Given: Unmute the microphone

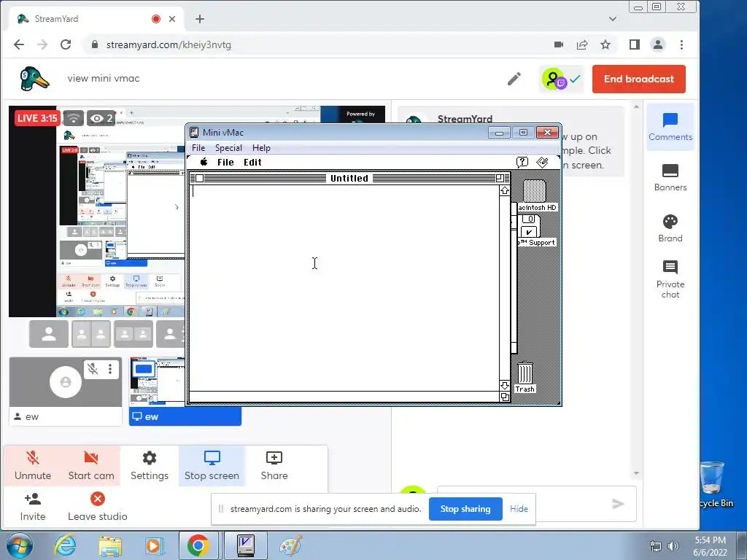Looking at the screenshot, I should coord(32,466).
